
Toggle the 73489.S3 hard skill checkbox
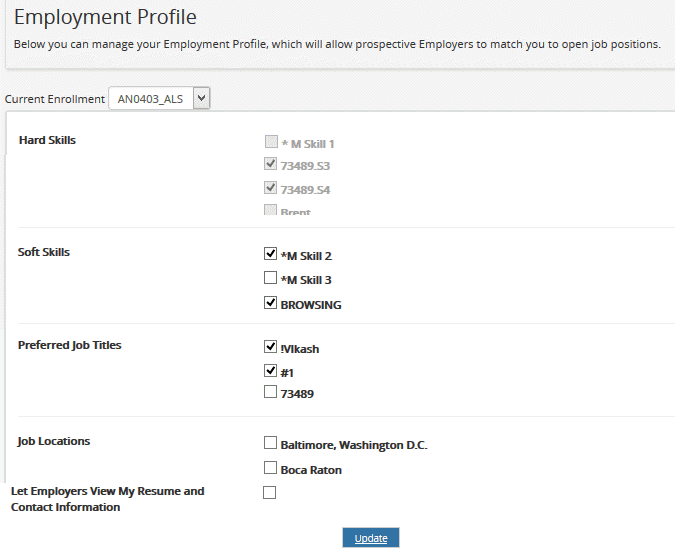click(x=271, y=164)
